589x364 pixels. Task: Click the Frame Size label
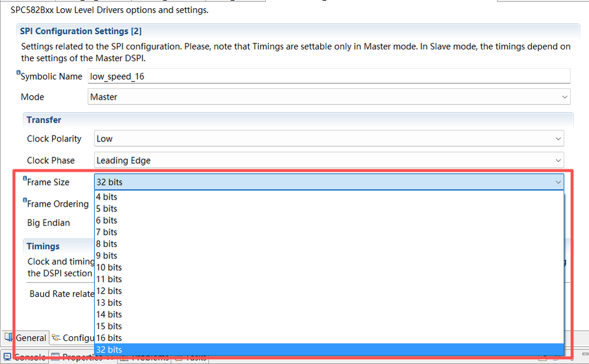[x=48, y=182]
